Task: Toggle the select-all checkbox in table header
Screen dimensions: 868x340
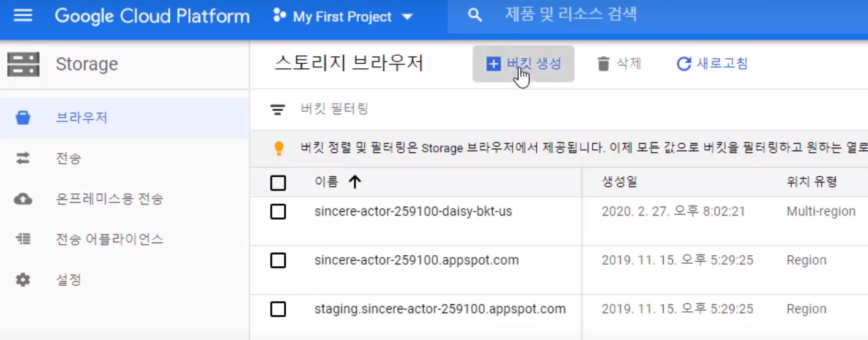Action: pos(278,182)
